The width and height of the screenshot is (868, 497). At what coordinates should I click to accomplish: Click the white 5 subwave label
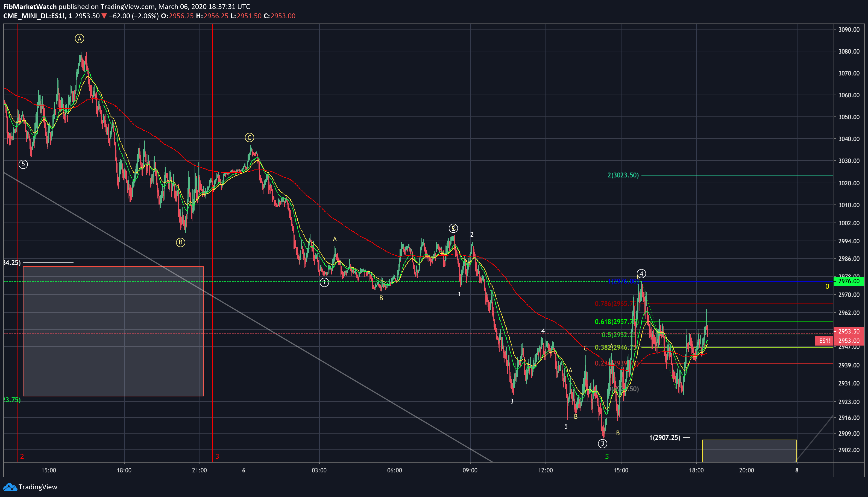[x=566, y=427]
